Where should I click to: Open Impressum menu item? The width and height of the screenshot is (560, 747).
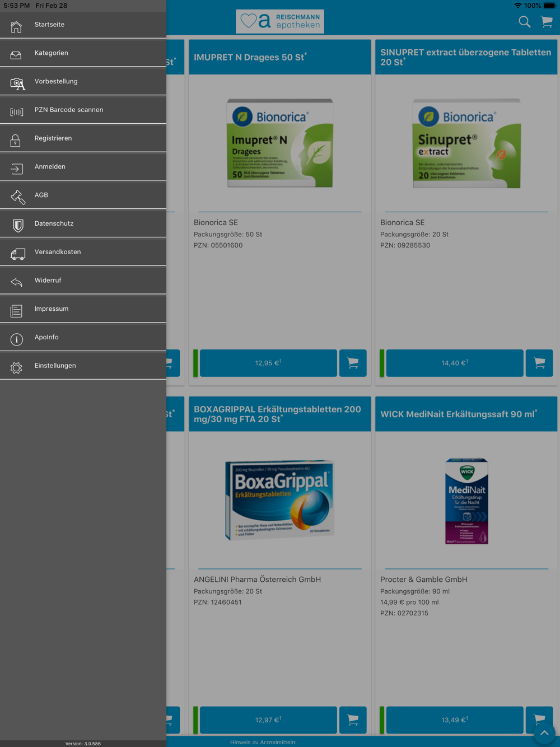click(83, 309)
